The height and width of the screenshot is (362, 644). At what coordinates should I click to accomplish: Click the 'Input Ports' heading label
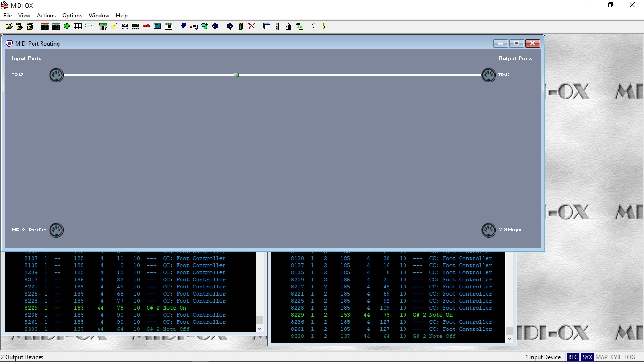click(x=26, y=58)
